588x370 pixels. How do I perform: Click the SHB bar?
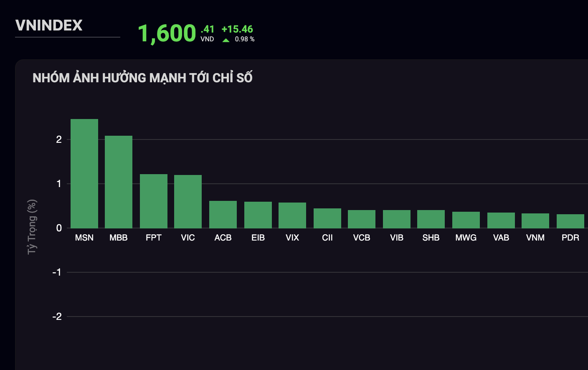(x=431, y=219)
